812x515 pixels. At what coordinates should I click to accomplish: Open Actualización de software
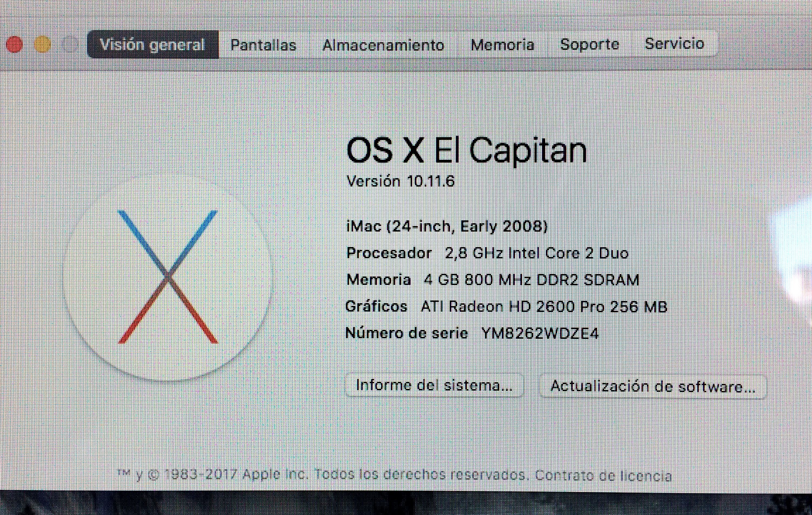tap(653, 386)
